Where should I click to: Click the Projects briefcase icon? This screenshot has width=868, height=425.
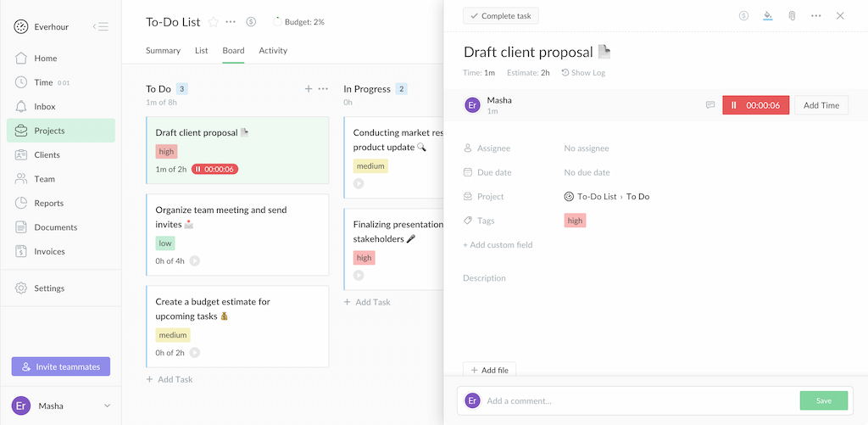[21, 131]
